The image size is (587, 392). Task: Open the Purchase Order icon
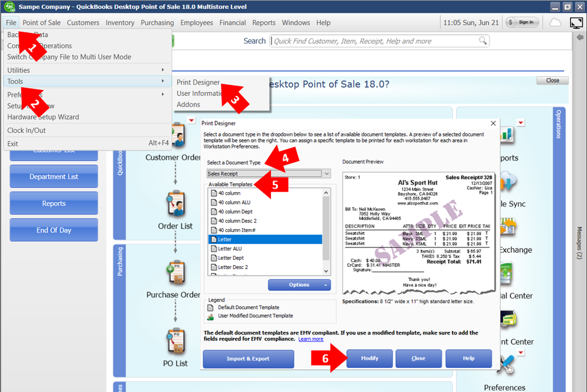176,272
